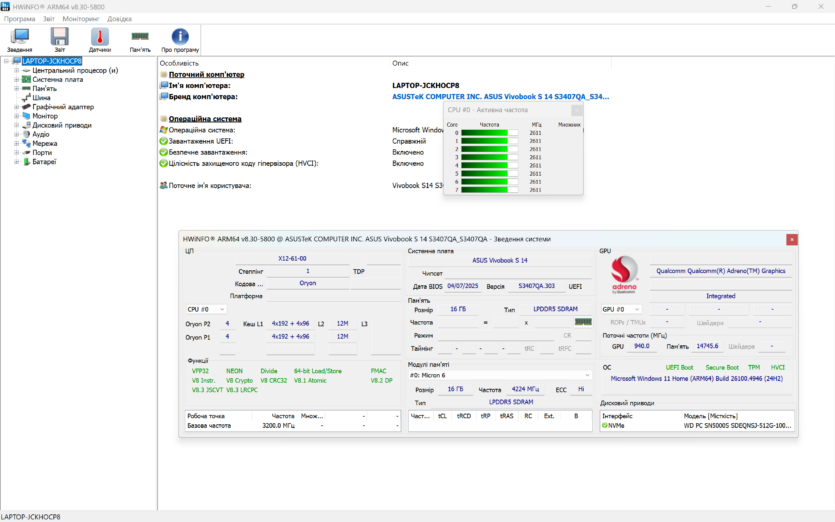Viewport: 835px width, 522px height.
Task: Click the memory frequency 4224 МГц value
Action: click(525, 389)
